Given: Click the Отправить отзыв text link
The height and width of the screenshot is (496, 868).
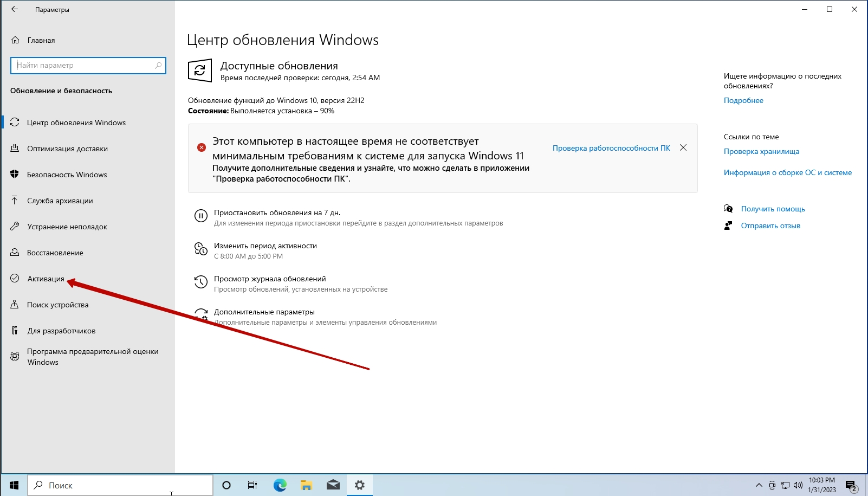Looking at the screenshot, I should pos(770,226).
